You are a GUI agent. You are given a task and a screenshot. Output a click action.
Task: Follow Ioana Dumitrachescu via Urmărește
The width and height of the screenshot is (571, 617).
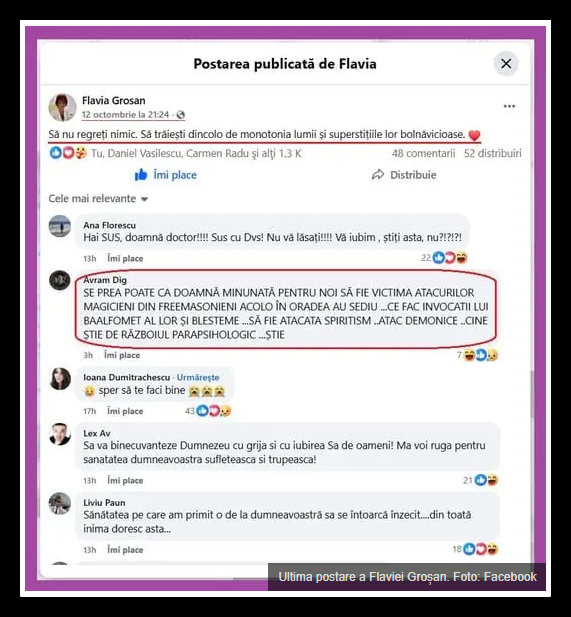(198, 377)
